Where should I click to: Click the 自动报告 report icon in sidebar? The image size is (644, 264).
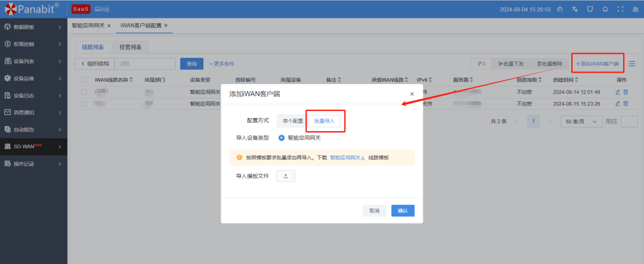coord(7,129)
